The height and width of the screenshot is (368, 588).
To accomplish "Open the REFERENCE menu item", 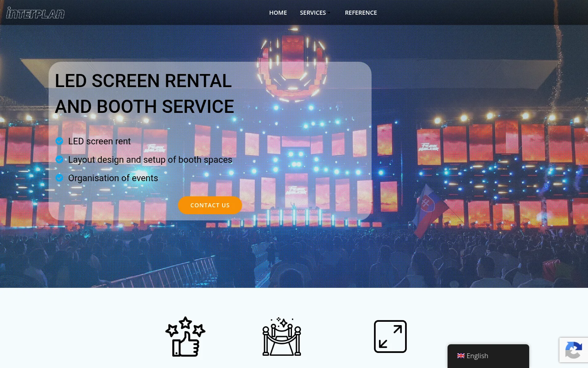I will click(361, 13).
